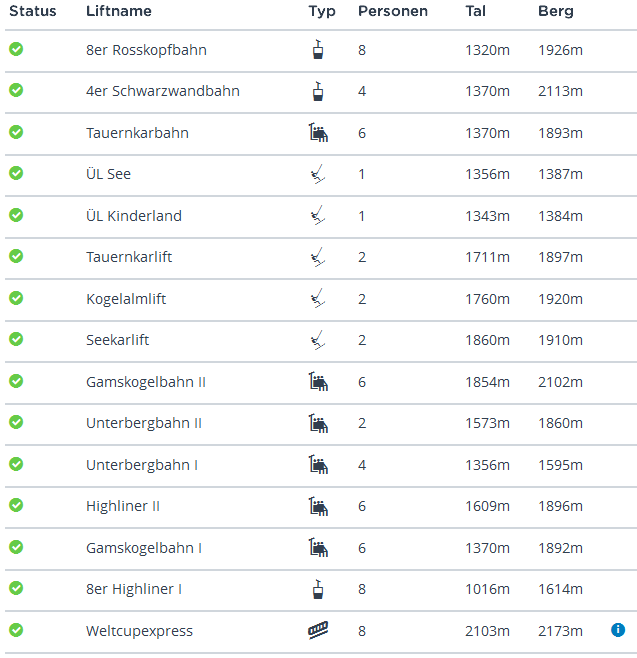Click the green status check for Highliner II
Viewport: 637px width, 658px height.
tap(16, 505)
